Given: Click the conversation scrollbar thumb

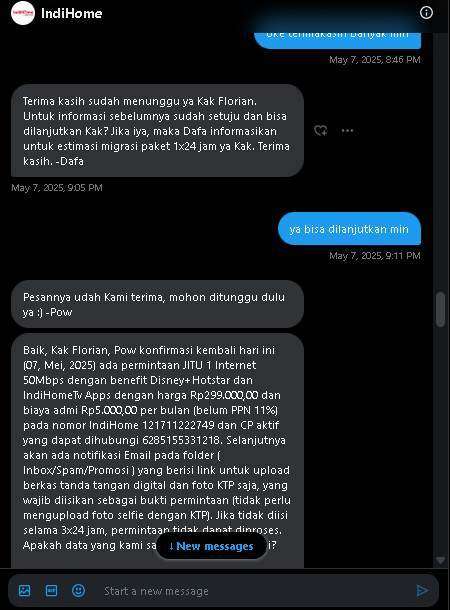Looking at the screenshot, I should (440, 309).
